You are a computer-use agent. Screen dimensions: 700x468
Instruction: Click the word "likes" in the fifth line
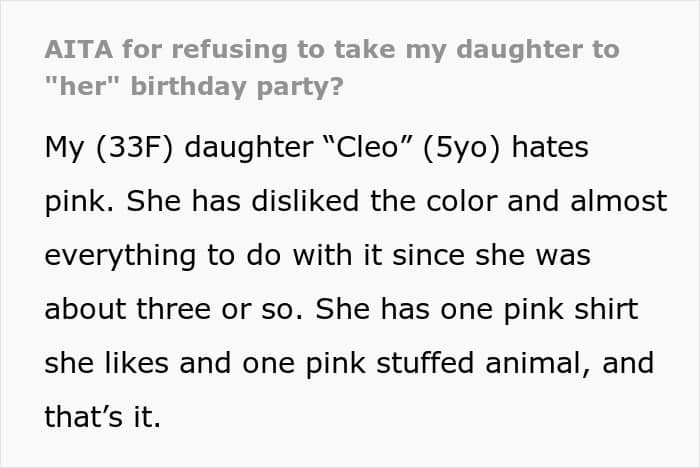click(137, 362)
